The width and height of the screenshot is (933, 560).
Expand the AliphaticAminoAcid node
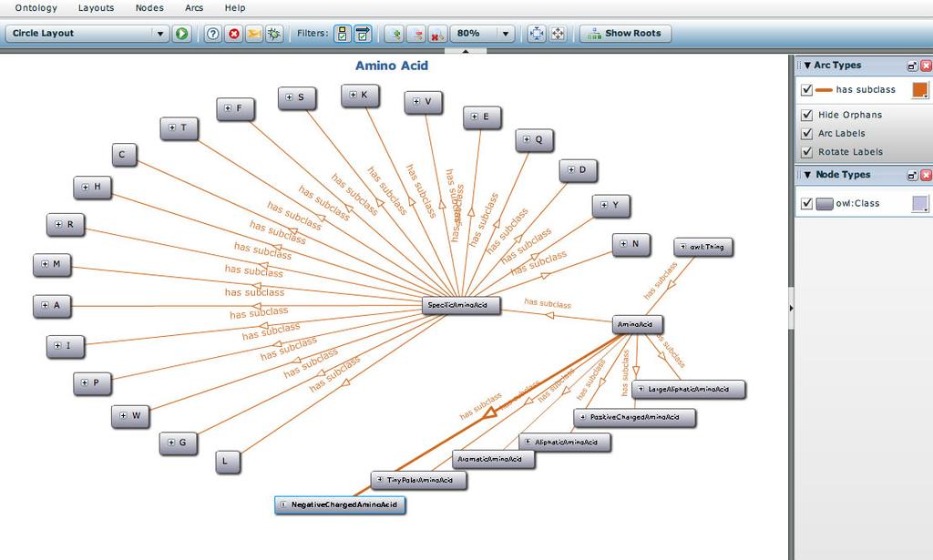tap(528, 442)
